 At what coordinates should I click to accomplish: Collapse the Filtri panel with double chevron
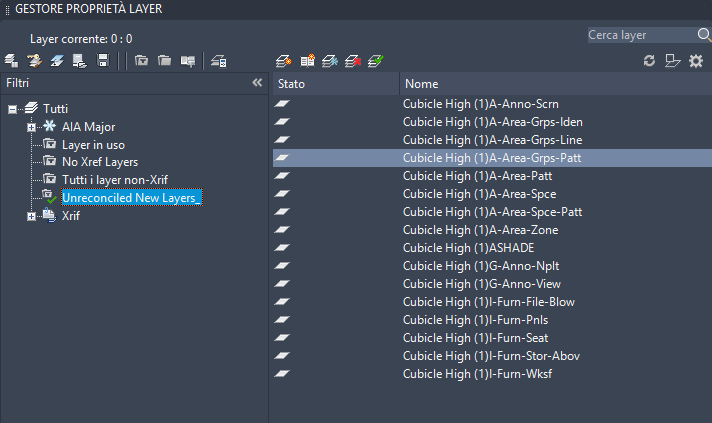point(257,83)
